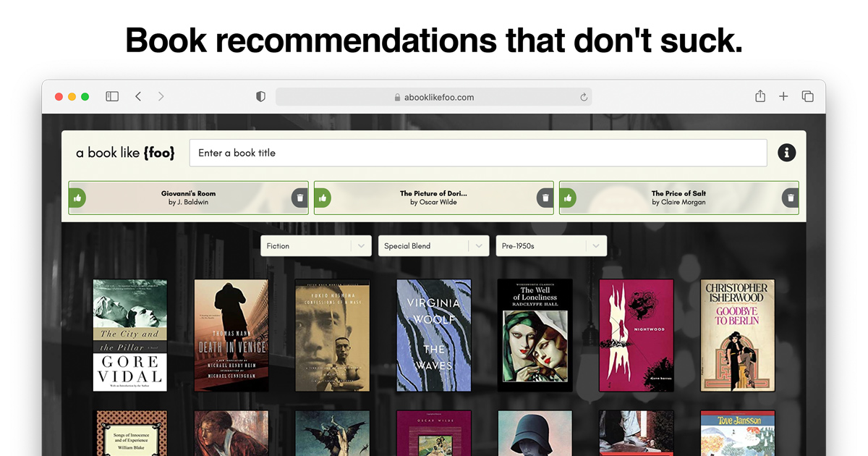Viewport: 868px width, 456px height.
Task: Open Songs of Innocence and of Experience cover
Action: coord(130,433)
